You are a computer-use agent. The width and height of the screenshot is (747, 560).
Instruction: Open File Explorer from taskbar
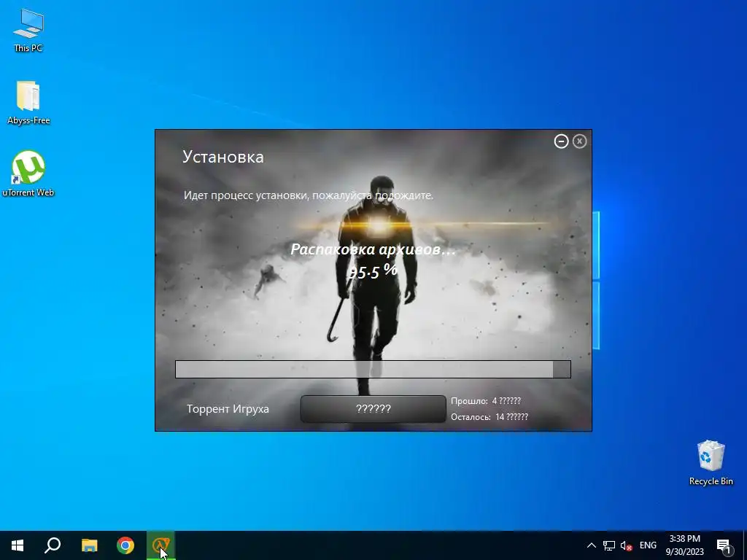point(89,545)
